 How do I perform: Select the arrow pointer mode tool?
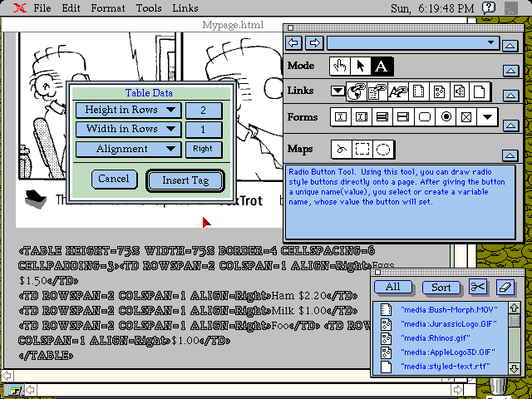coord(361,66)
